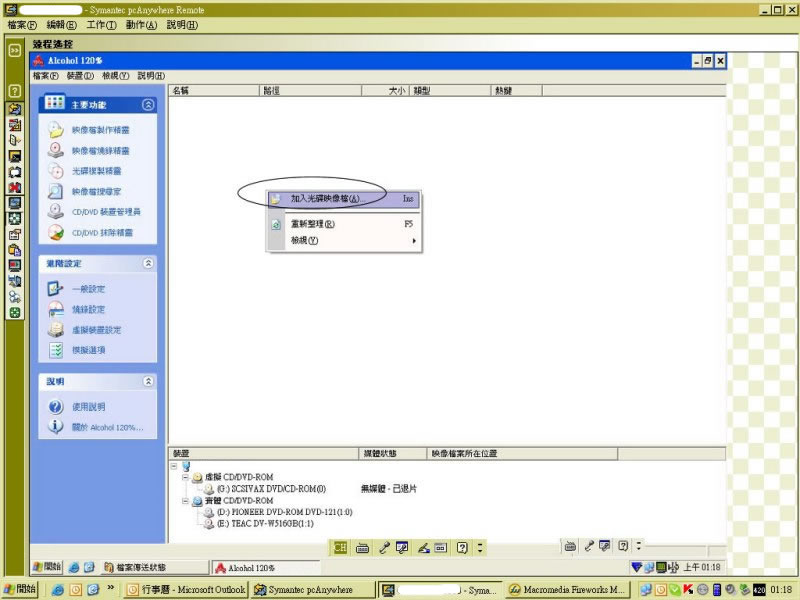Click the remote clock showing 上午 01:18
The height and width of the screenshot is (600, 800).
tap(702, 567)
